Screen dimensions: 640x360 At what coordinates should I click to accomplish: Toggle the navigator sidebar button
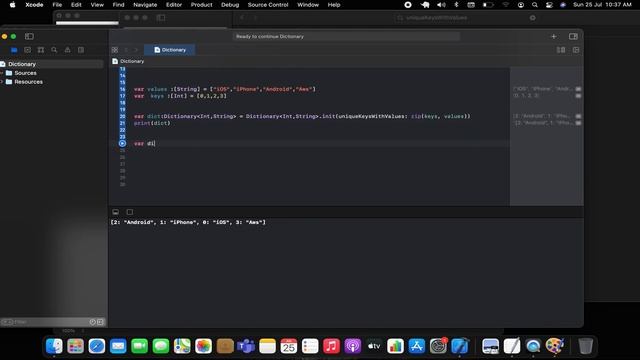[x=29, y=36]
